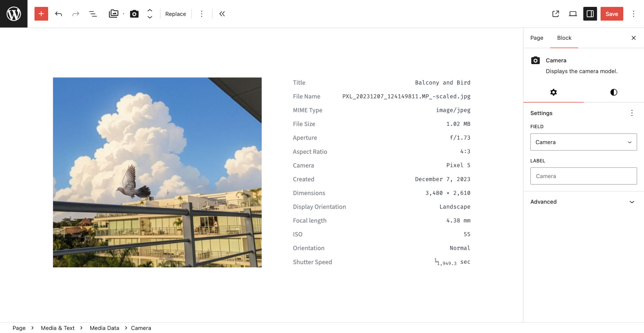
Task: Click 'Displays the camera model.' description
Action: [x=581, y=71]
